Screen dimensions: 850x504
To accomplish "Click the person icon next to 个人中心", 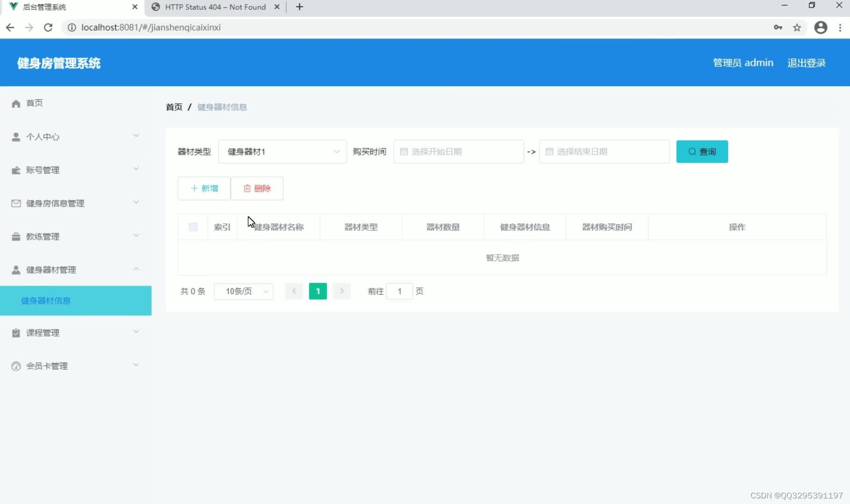I will click(x=16, y=137).
